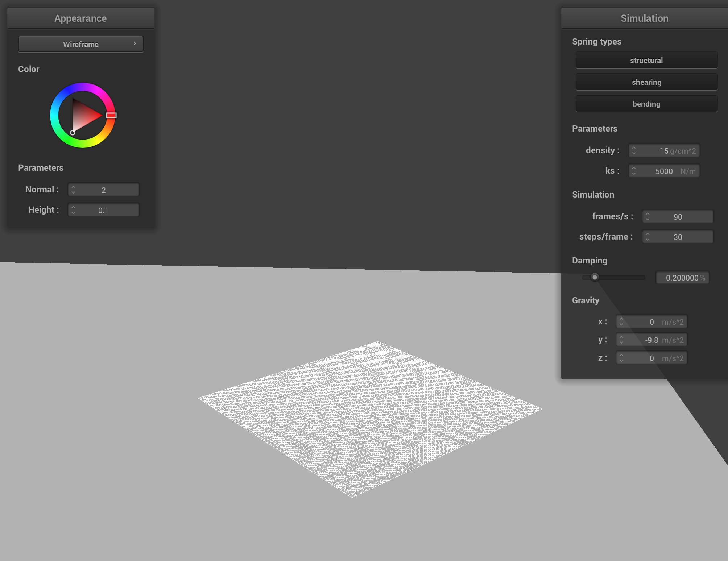Click the frames/s stepper arrows
Image resolution: width=728 pixels, height=561 pixels.
648,216
